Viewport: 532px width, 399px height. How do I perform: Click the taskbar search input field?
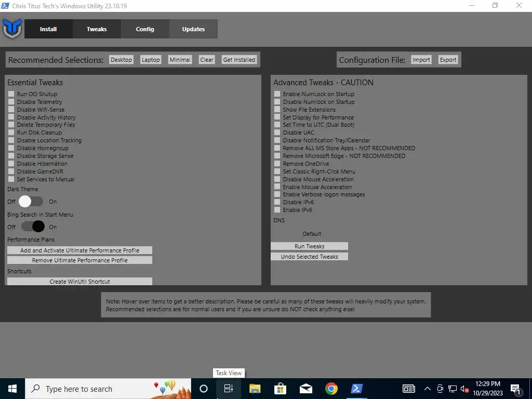(108, 389)
